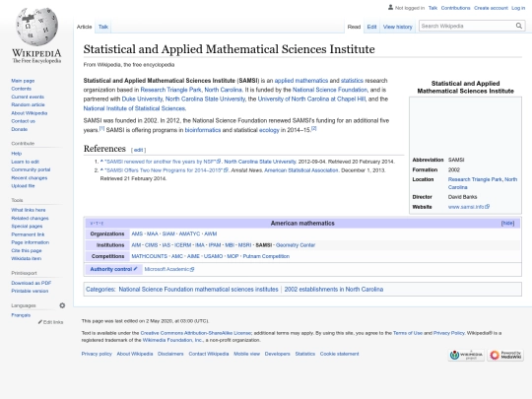The height and width of the screenshot is (399, 532).
Task: Open Printable version link
Action: point(30,291)
